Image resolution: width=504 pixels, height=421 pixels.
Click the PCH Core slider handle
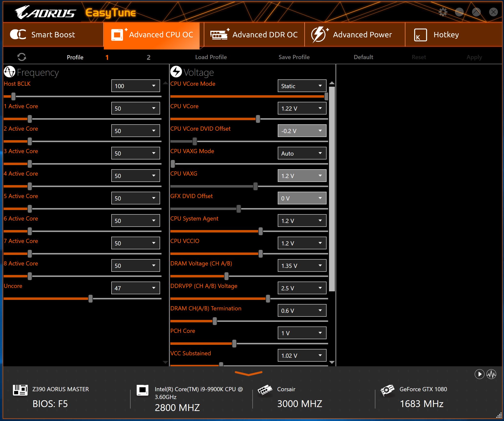click(x=234, y=344)
